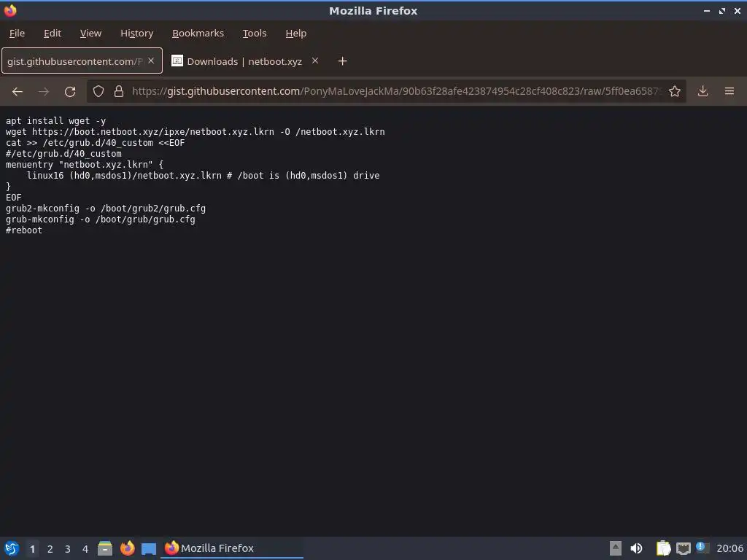Close the gist.githubusercontent.com tab
The image size is (747, 560).
(x=151, y=61)
